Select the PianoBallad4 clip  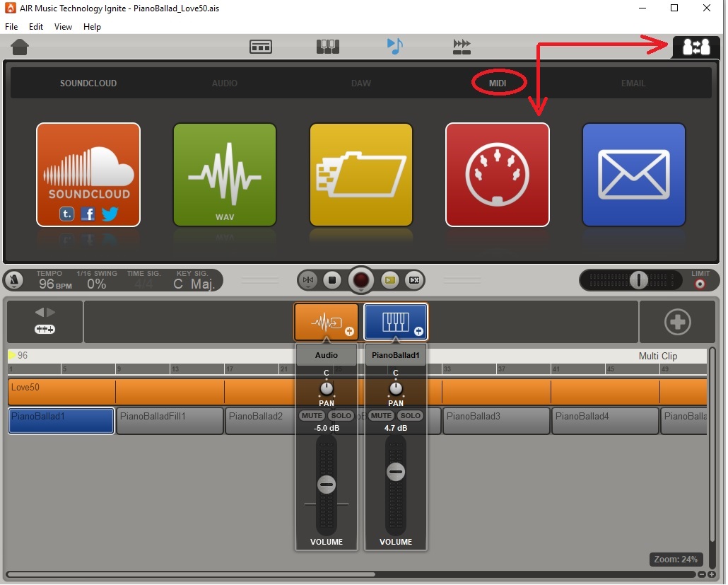tap(606, 421)
